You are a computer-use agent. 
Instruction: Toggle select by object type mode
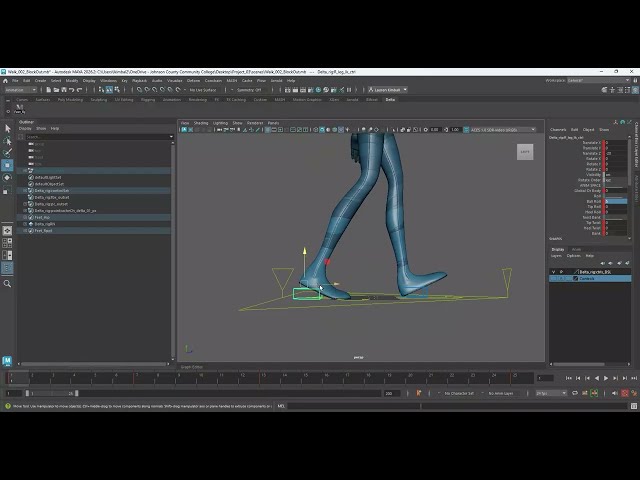point(109,90)
